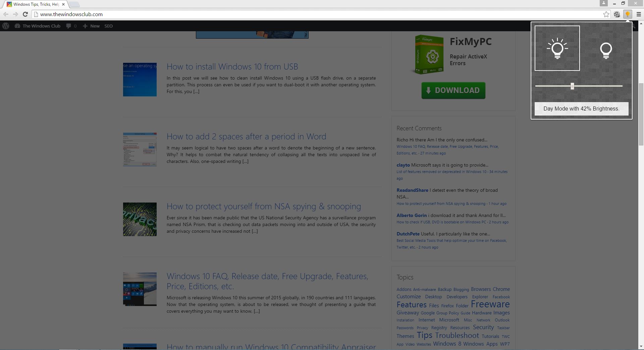This screenshot has height=350, width=644.
Task: Click the green DOWNLOAD button
Action: [x=453, y=90]
